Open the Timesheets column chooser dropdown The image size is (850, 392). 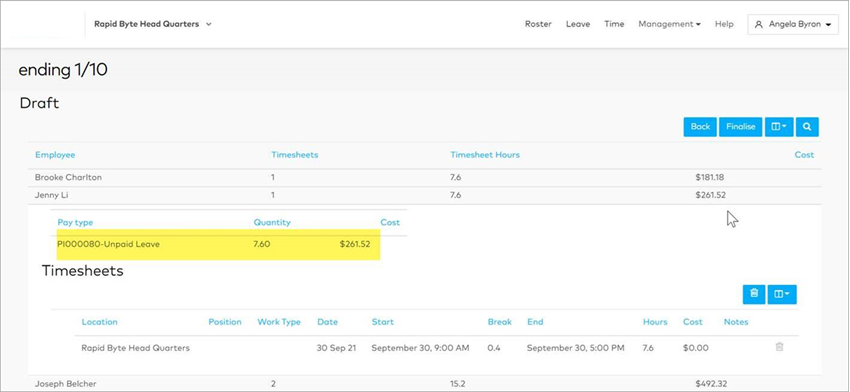(x=782, y=294)
